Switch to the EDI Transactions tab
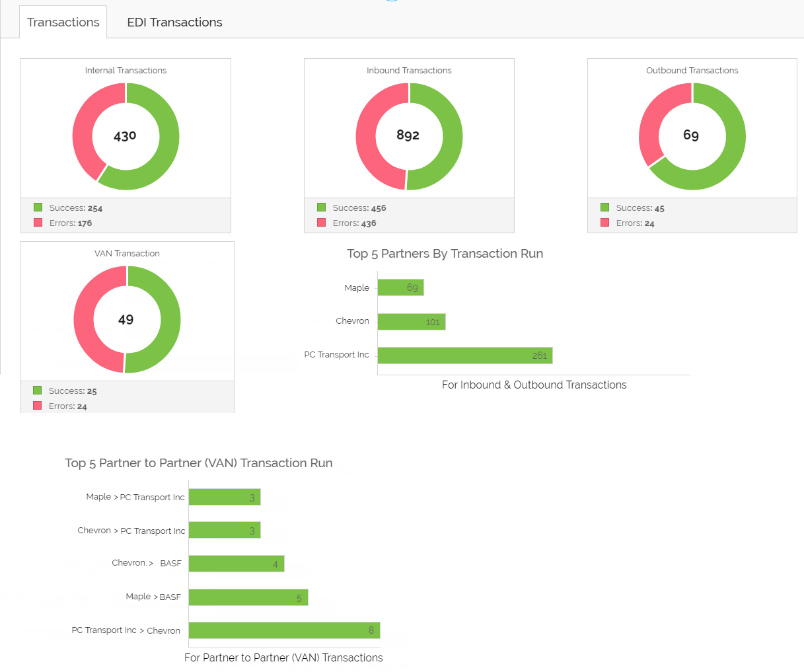The width and height of the screenshot is (804, 672). tap(174, 22)
